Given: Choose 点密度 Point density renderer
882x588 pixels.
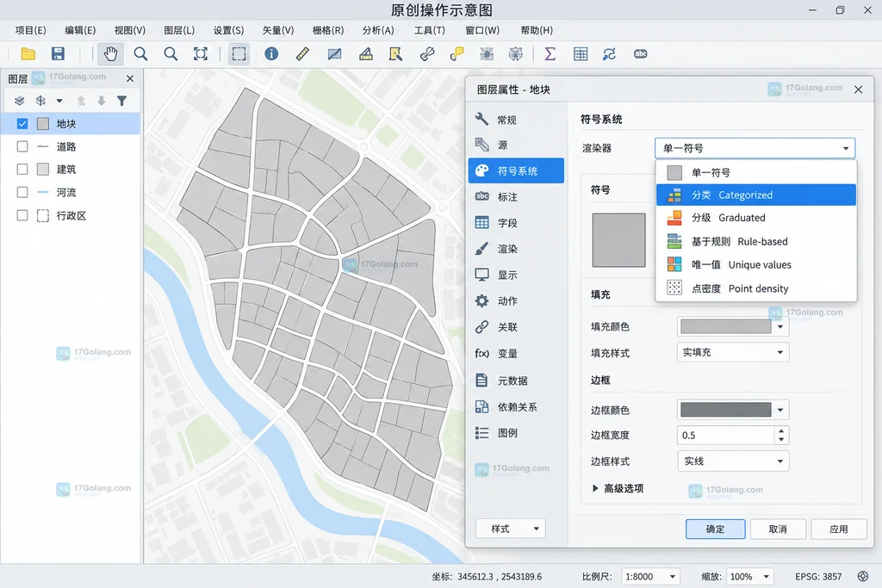Looking at the screenshot, I should coord(756,288).
